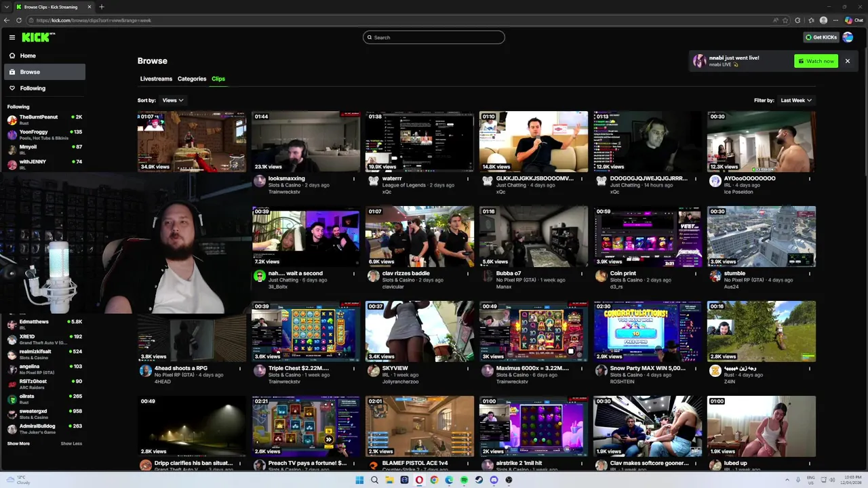The width and height of the screenshot is (868, 488).
Task: Open 4HEAD avatar under 4head shoots a RPG
Action: [x=146, y=371]
